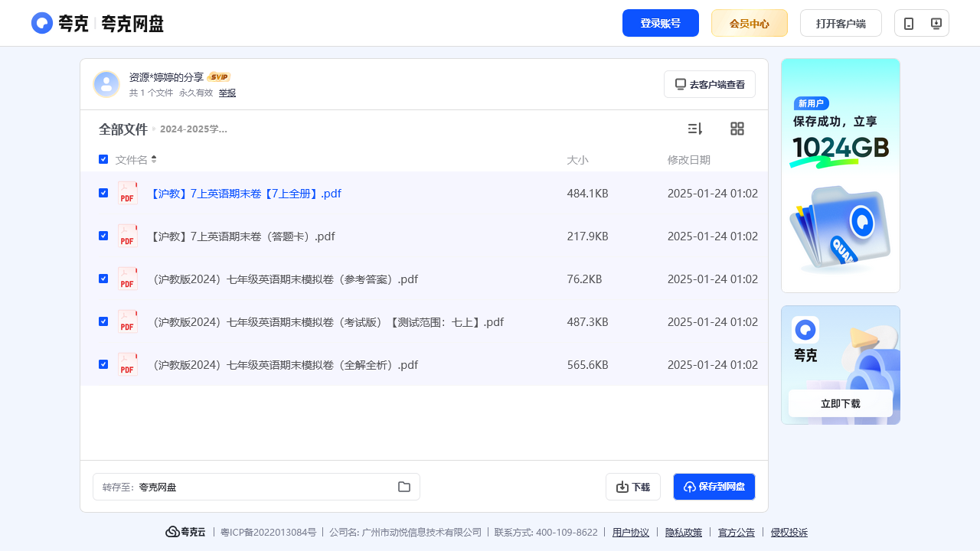The image size is (980, 551).
Task: Click 隐私政策 footer link
Action: (684, 533)
